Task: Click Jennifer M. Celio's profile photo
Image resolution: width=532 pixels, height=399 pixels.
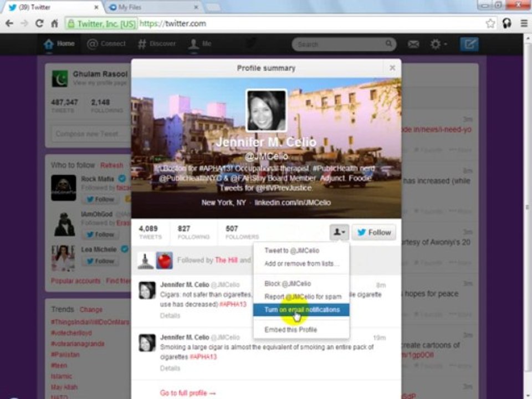Action: coord(266,111)
